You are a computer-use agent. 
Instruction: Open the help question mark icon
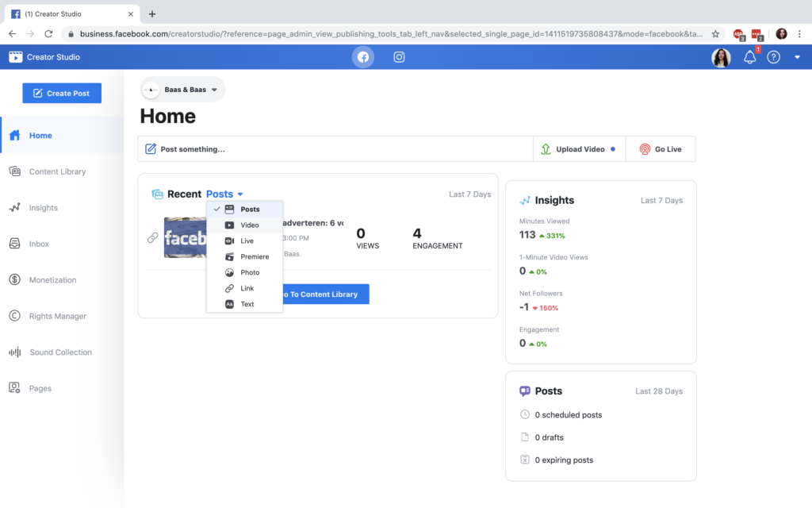(x=773, y=57)
